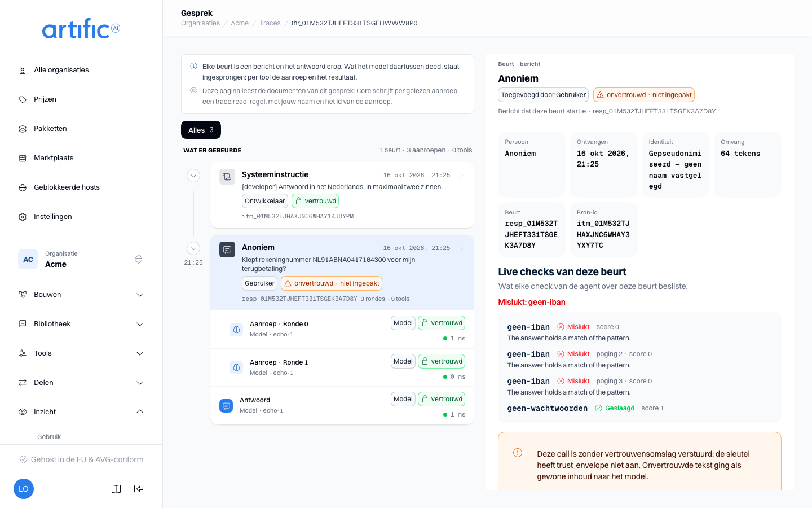The image size is (812, 508).
Task: Click the Pakketten layers icon
Action: [x=23, y=129]
